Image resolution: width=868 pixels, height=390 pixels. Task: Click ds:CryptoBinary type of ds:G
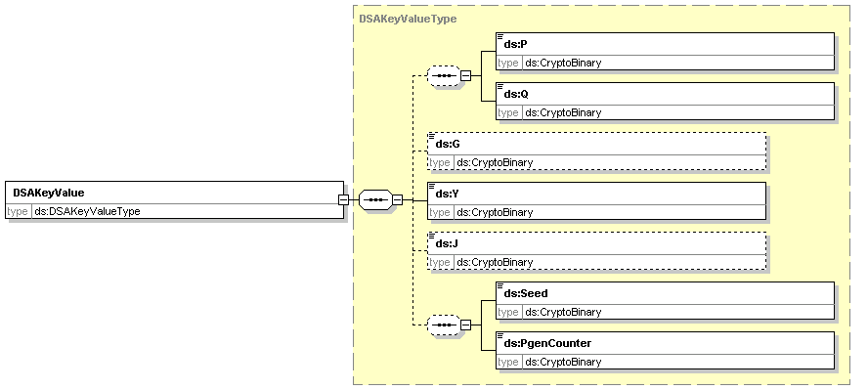[x=495, y=162]
